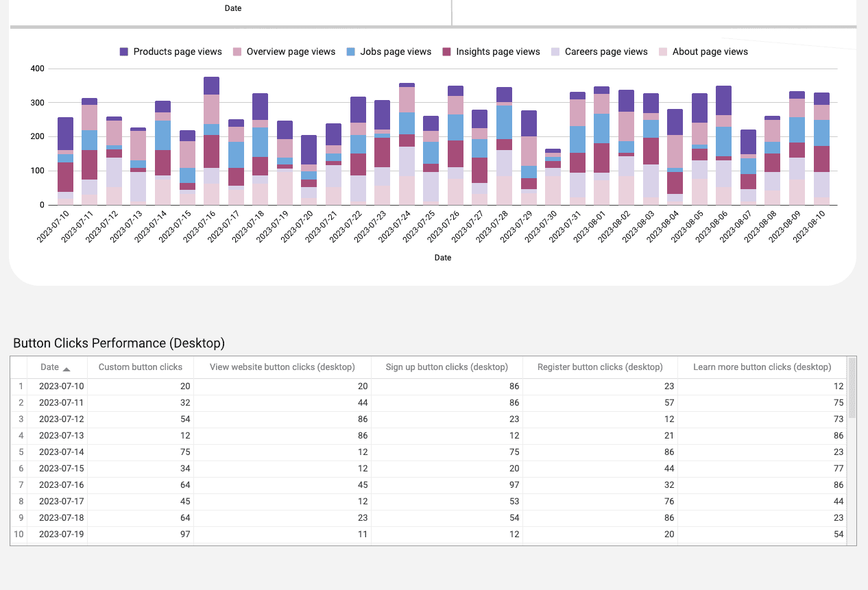Sort by View website button clicks (desktop)
This screenshot has width=868, height=590.
click(x=282, y=367)
